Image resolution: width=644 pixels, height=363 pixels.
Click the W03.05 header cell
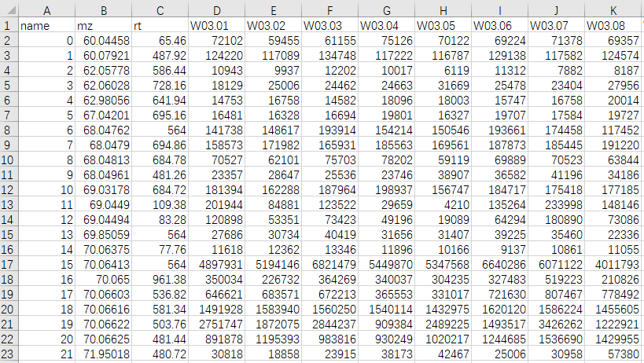point(443,25)
